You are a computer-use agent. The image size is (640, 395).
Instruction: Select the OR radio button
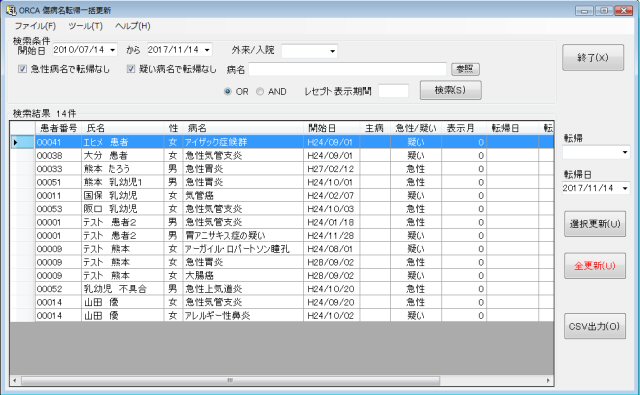pos(227,91)
